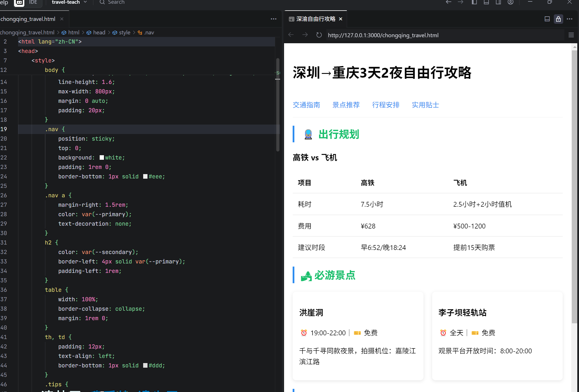
Task: Click the IDE logo icon
Action: coord(19,3)
